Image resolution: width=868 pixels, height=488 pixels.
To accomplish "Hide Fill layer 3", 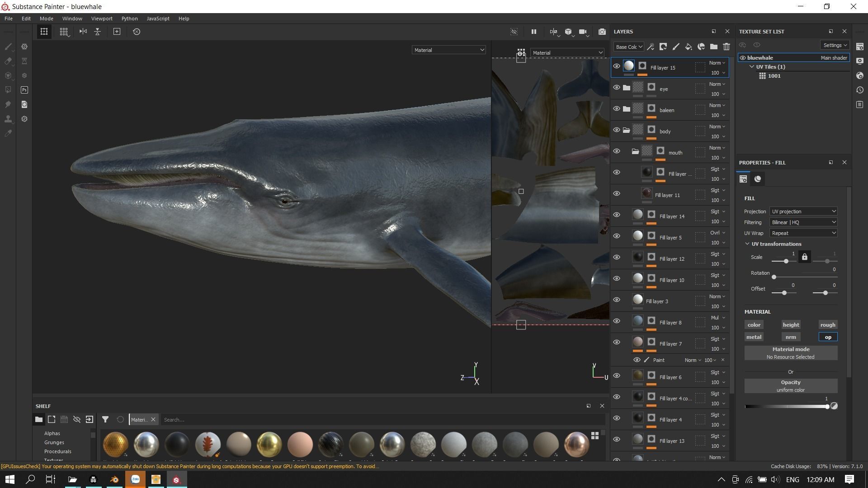I will [616, 300].
